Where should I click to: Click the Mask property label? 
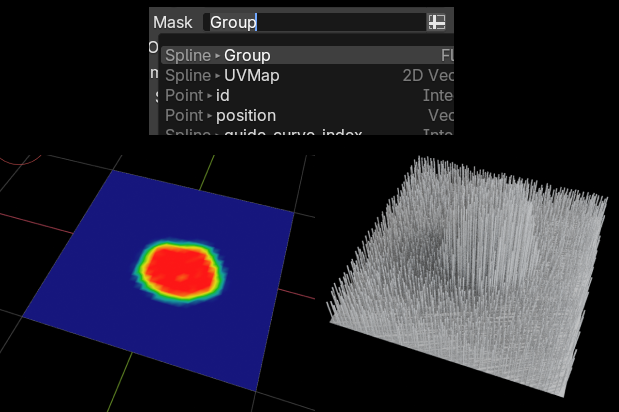(173, 22)
